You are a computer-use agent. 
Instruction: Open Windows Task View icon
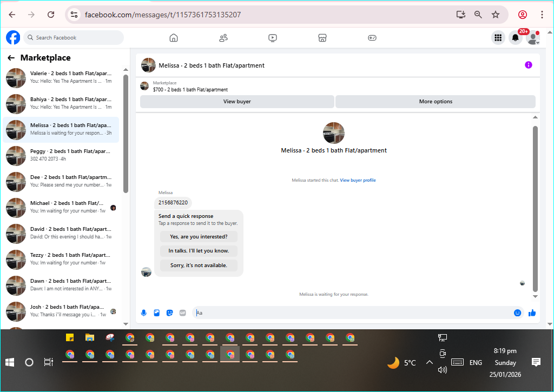pyautogui.click(x=48, y=362)
